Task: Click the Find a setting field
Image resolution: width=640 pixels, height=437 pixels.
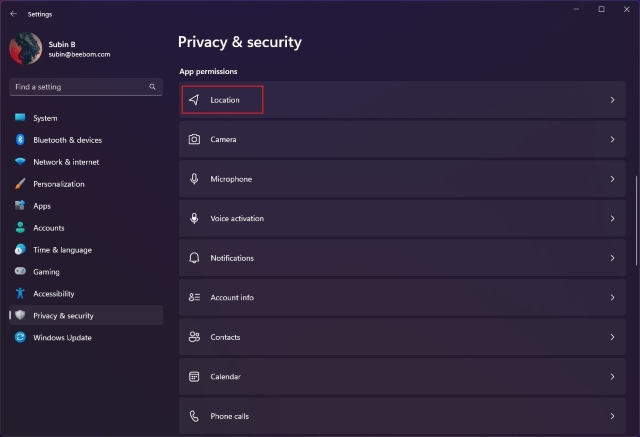Action: (86, 87)
